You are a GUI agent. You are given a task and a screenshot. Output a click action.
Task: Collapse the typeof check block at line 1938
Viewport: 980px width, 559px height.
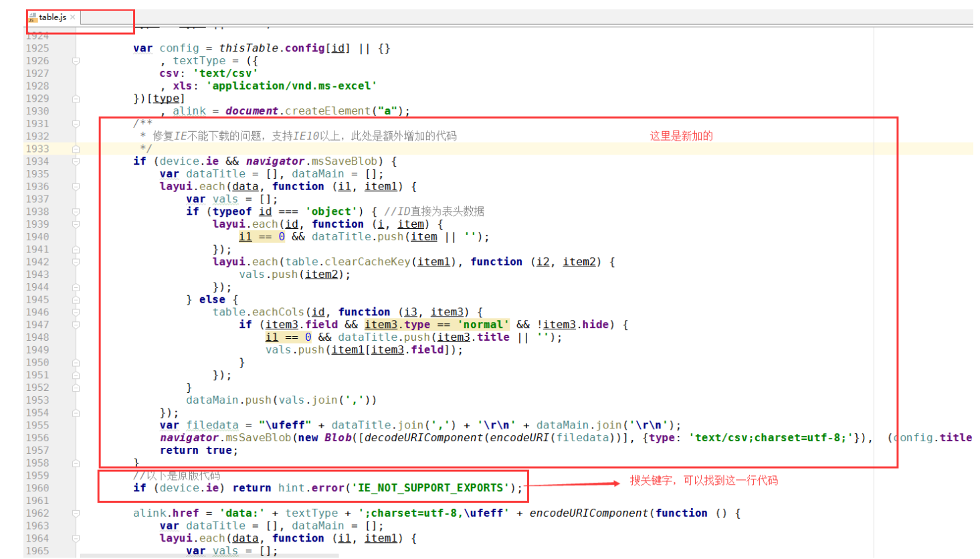tap(76, 212)
